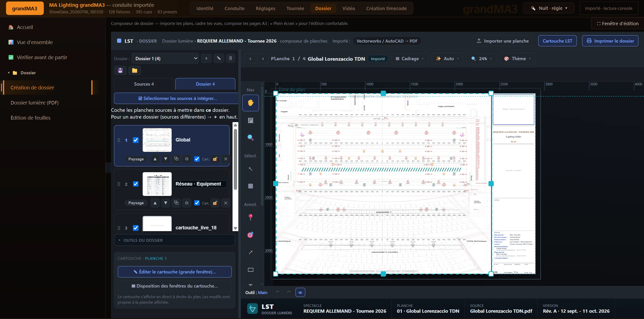Click Éditer le cartouche (grande fenêtre)

(x=175, y=272)
